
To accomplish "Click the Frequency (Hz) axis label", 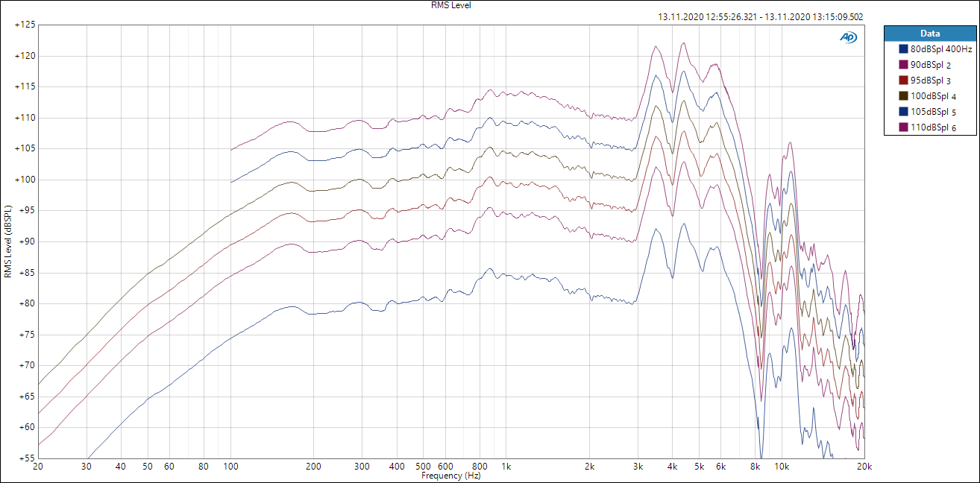I will [x=451, y=476].
